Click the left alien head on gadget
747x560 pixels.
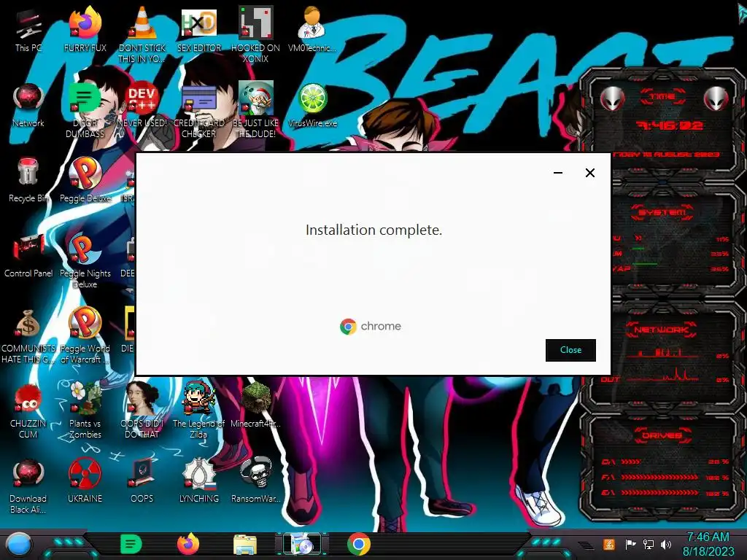(612, 99)
